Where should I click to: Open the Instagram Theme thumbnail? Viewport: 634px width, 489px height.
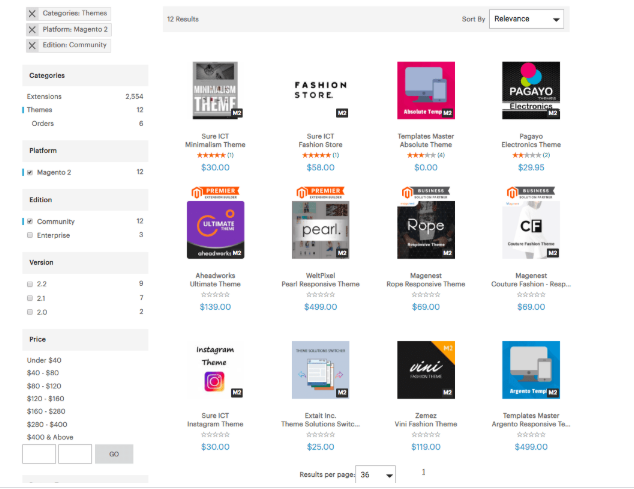coord(216,370)
